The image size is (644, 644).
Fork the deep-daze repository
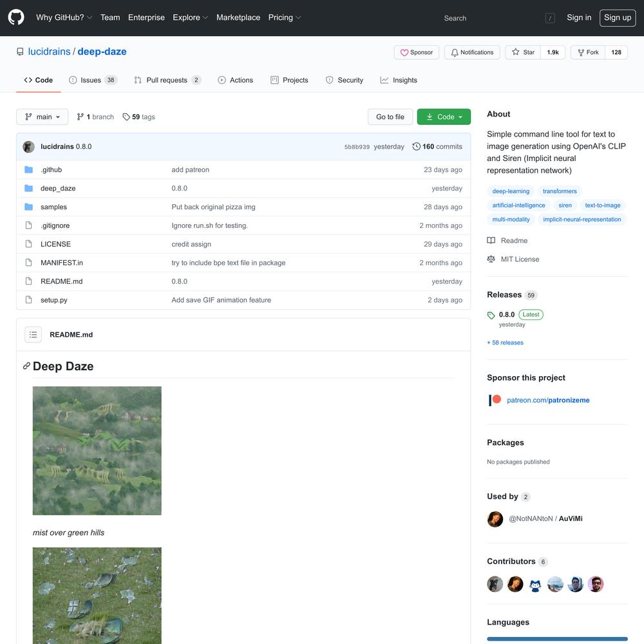(588, 52)
